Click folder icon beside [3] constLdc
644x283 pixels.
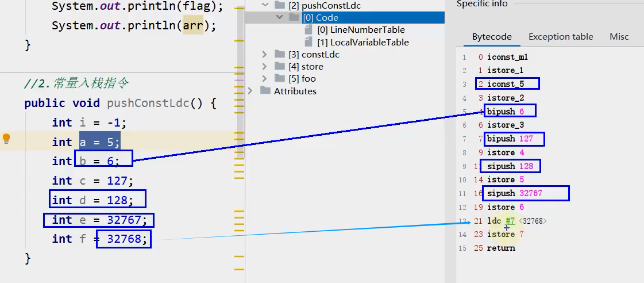point(280,54)
